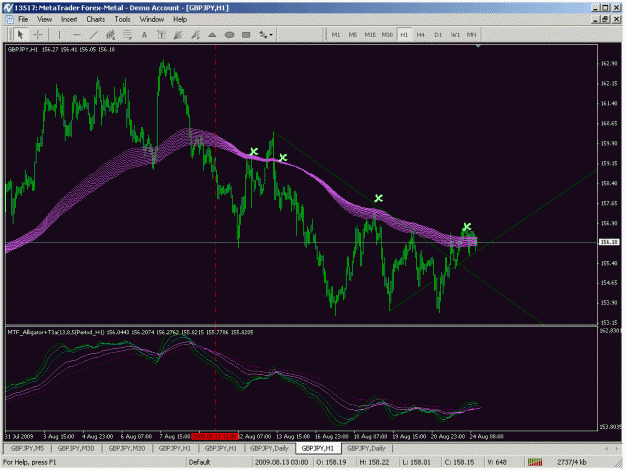Select the ascending green trendline
This screenshot has height=470, width=625.
(x=493, y=240)
